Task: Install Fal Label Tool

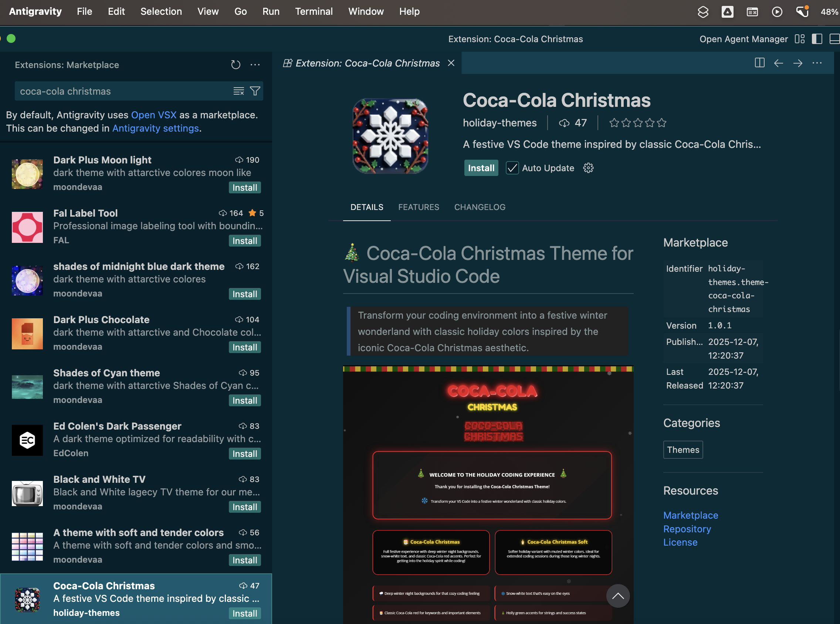Action: coord(245,241)
